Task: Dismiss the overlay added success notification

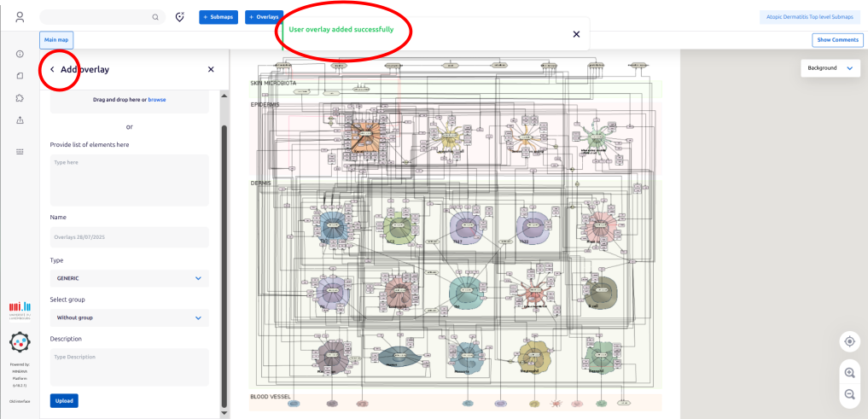Action: coord(576,34)
